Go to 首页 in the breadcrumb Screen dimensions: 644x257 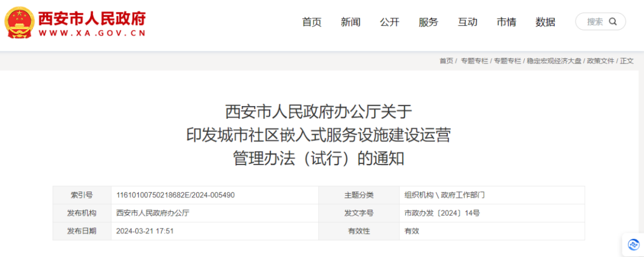click(446, 61)
